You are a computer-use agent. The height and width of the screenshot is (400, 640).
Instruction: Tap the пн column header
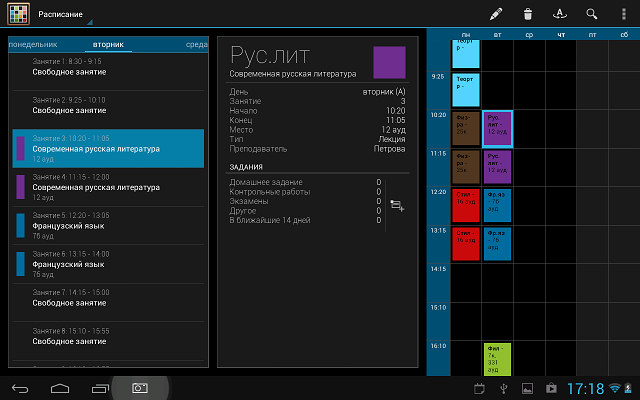tap(466, 35)
